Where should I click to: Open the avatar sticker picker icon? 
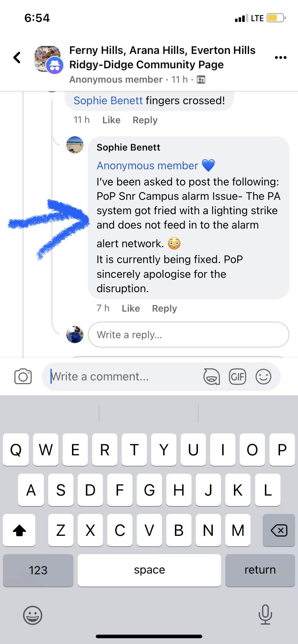(212, 377)
